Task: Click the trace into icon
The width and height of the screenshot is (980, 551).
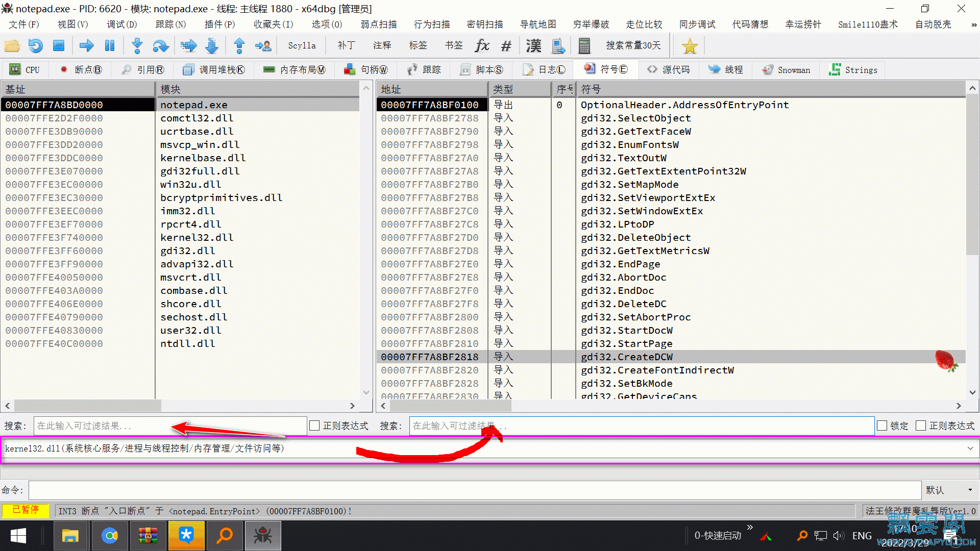Action: pyautogui.click(x=188, y=46)
